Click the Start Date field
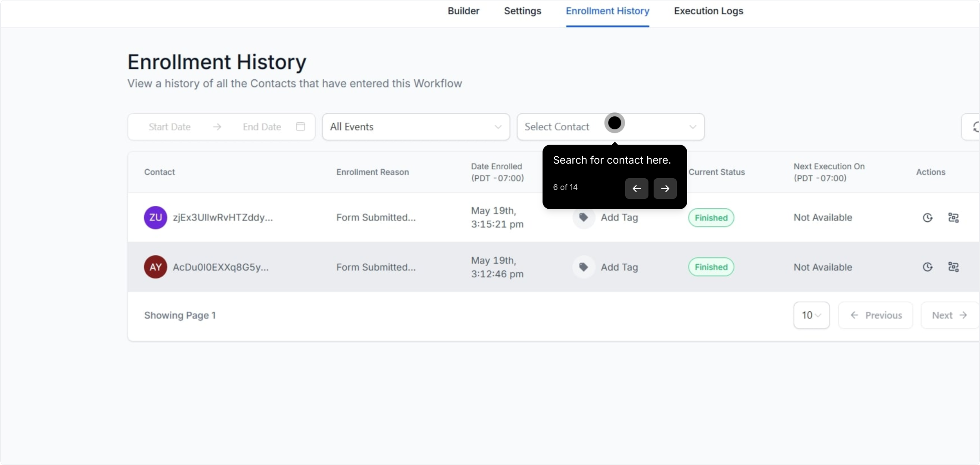Viewport: 980px width, 465px height. click(x=170, y=127)
